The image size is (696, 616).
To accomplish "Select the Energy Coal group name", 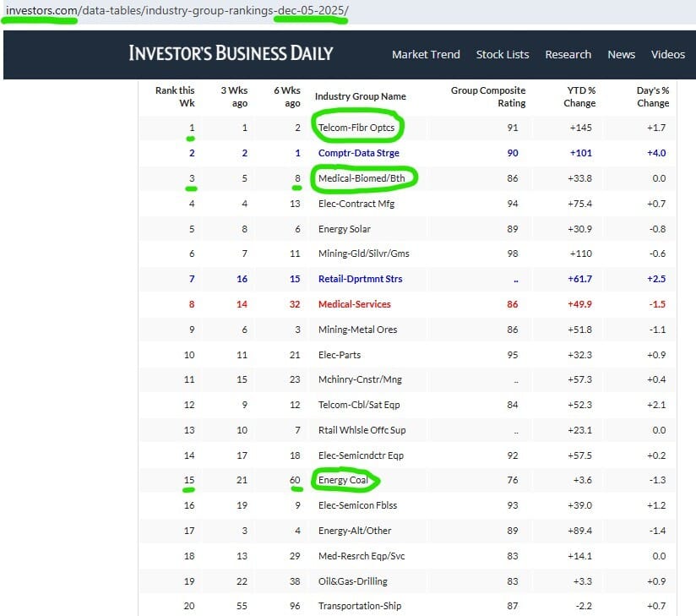I will [343, 480].
